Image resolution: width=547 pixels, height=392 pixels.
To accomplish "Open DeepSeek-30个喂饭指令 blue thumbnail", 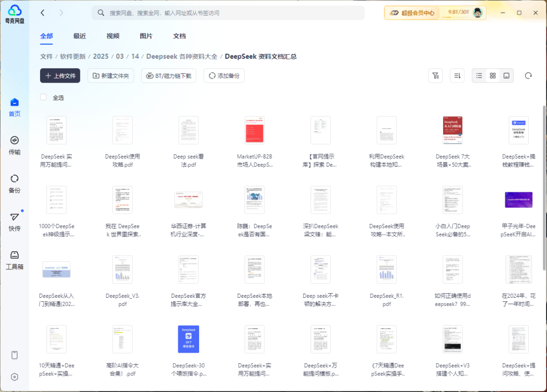I will tap(188, 339).
